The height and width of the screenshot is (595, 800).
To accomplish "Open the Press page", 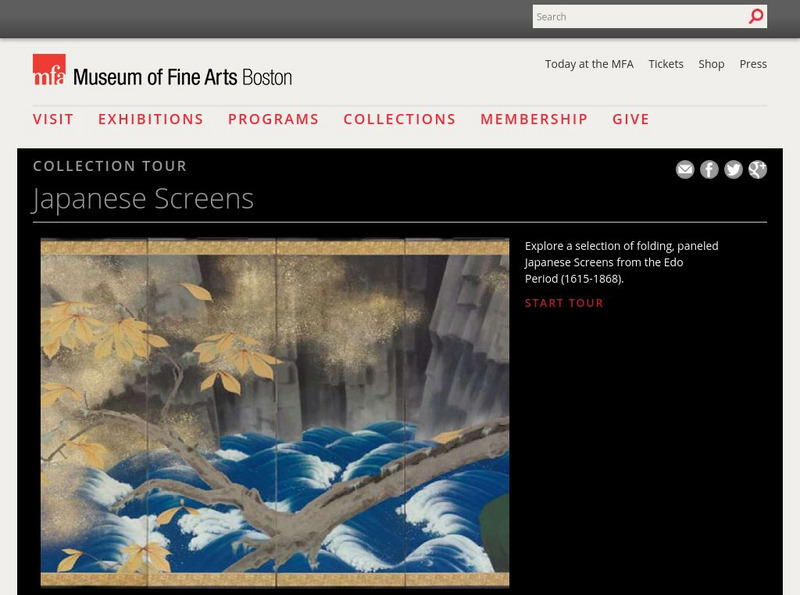I will [x=752, y=63].
